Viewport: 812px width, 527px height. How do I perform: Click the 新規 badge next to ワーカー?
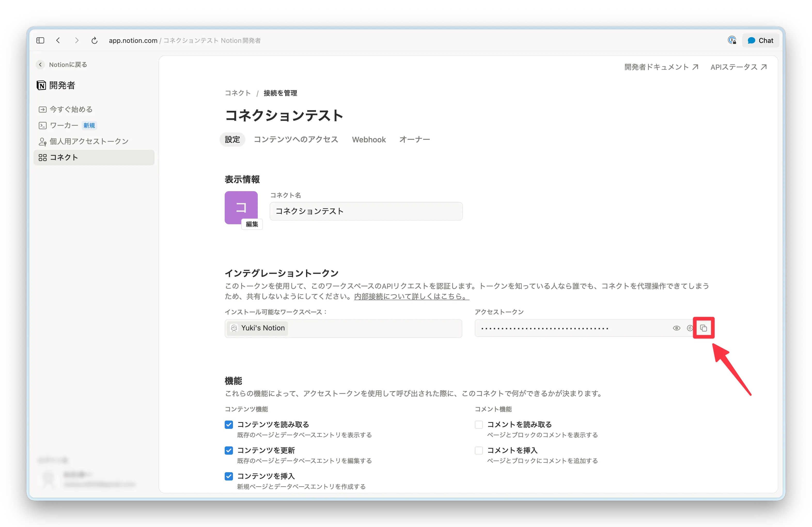[x=89, y=126]
